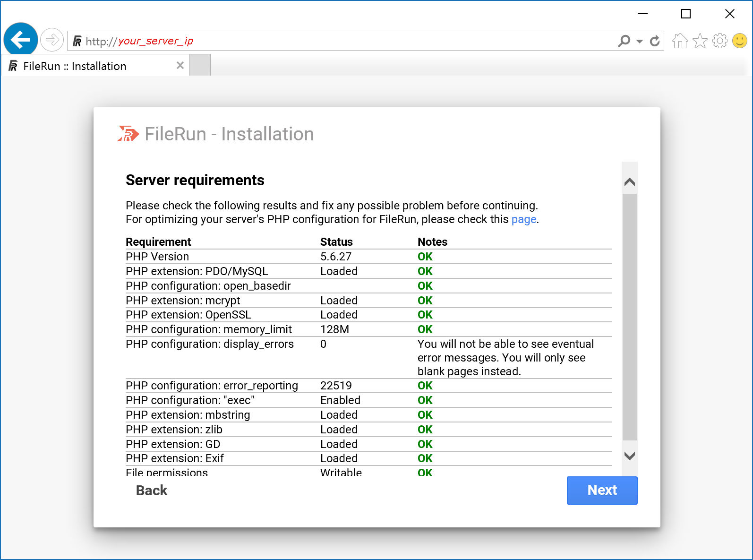Close the FileRun Installation tab
The height and width of the screenshot is (560, 753).
(x=180, y=66)
